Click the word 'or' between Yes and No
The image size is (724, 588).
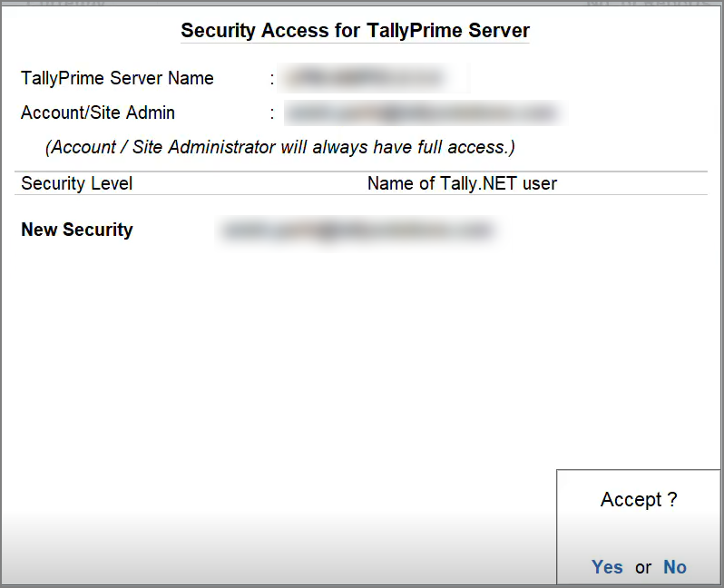click(x=643, y=568)
